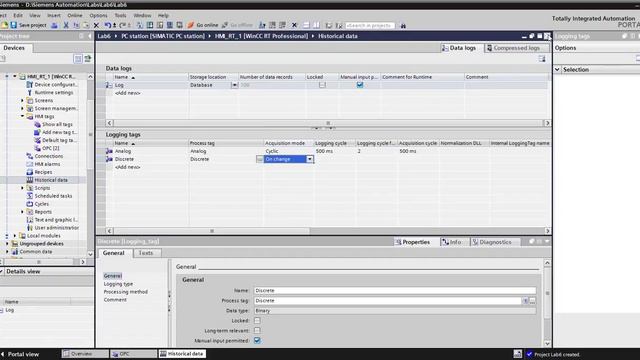Image resolution: width=640 pixels, height=360 pixels.
Task: Click icon at right of Data logs toolbar
Action: coord(542,59)
